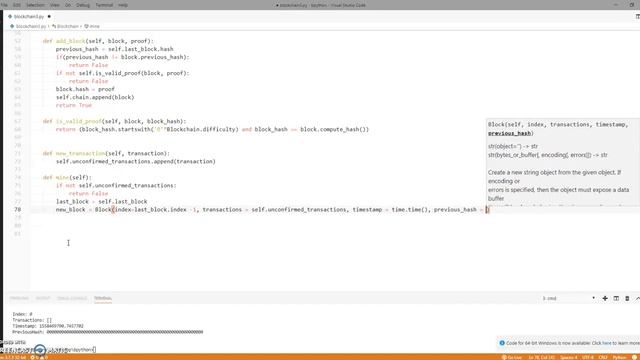The width and height of the screenshot is (640, 360).
Task: Click the Spaces: 4 indentation setting
Action: [569, 358]
